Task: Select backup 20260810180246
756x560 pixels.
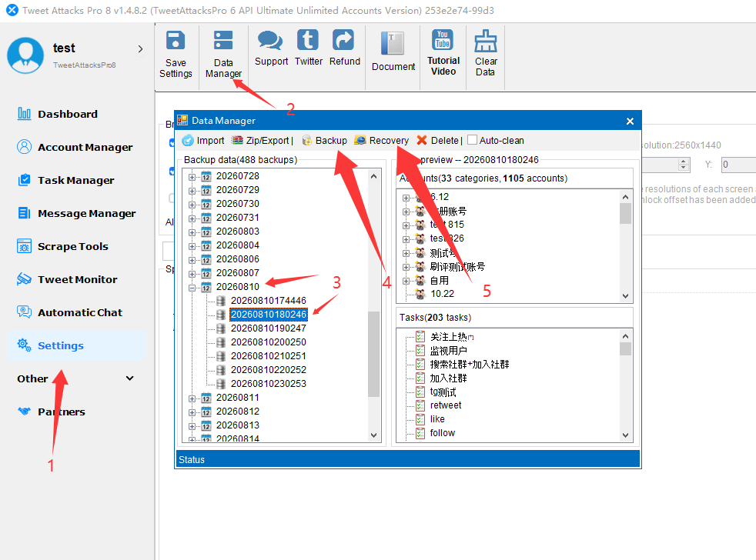Action: [268, 315]
